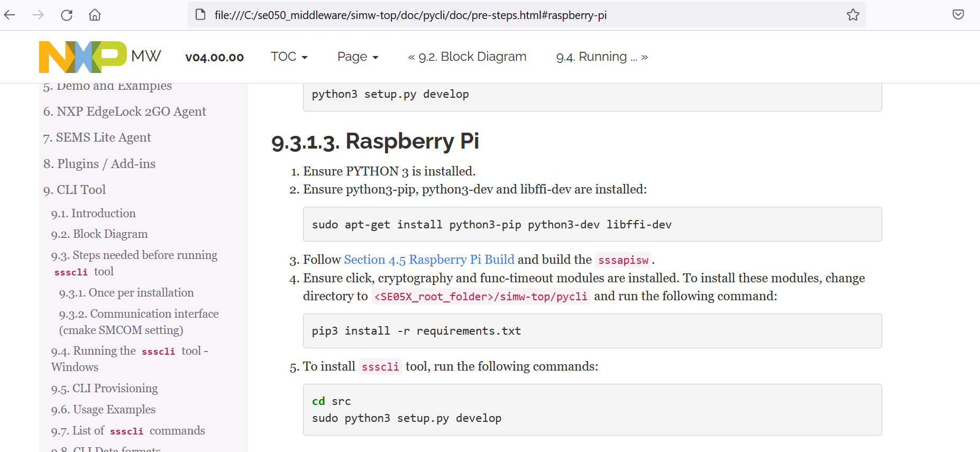Click the sssapisw inline code
Screen dimensions: 980x452
click(x=624, y=260)
